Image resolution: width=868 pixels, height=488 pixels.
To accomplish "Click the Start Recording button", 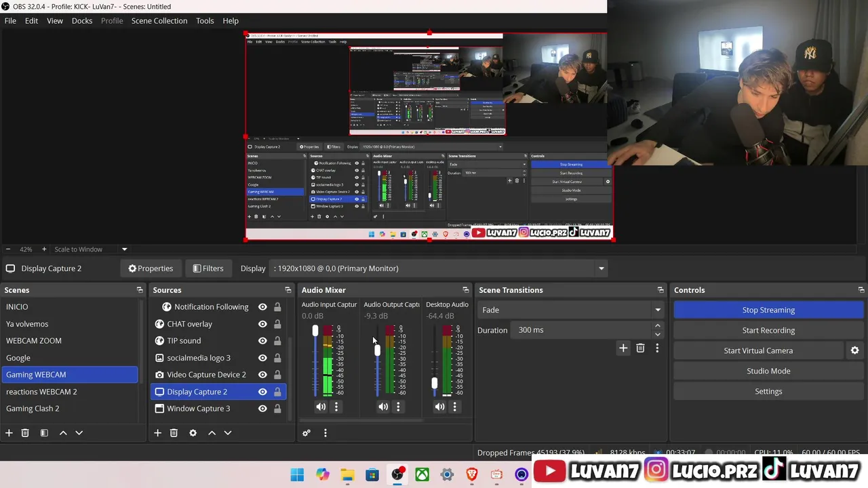I will (768, 330).
